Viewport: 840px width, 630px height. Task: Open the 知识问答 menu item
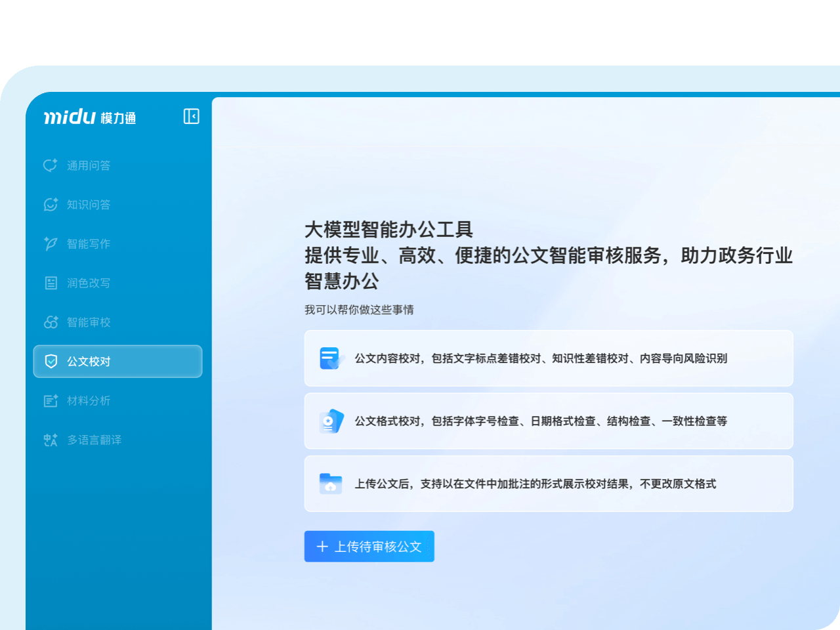tap(117, 205)
